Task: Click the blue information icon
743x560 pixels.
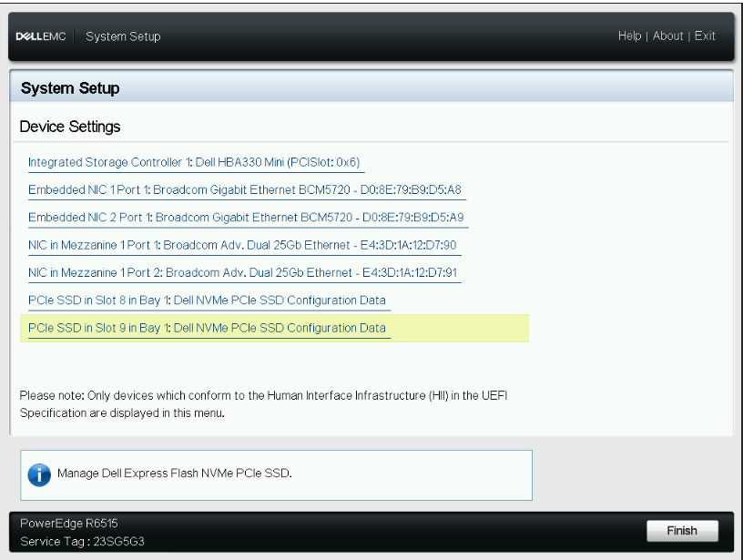Action: coord(39,474)
